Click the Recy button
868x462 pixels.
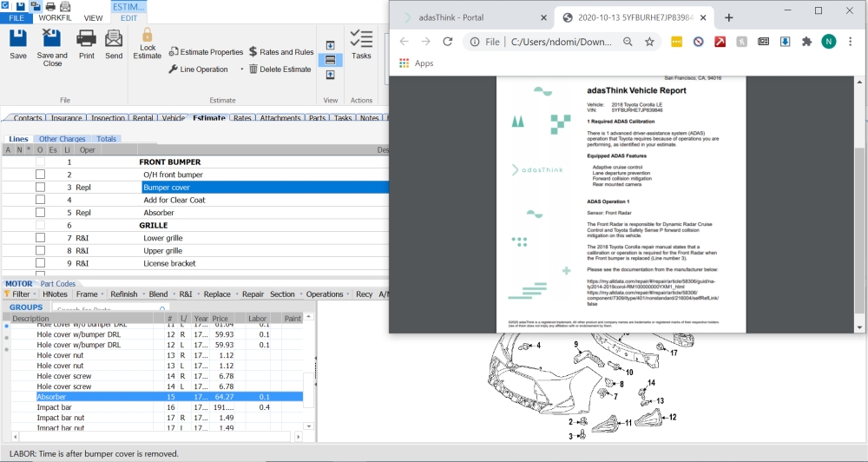coord(364,294)
